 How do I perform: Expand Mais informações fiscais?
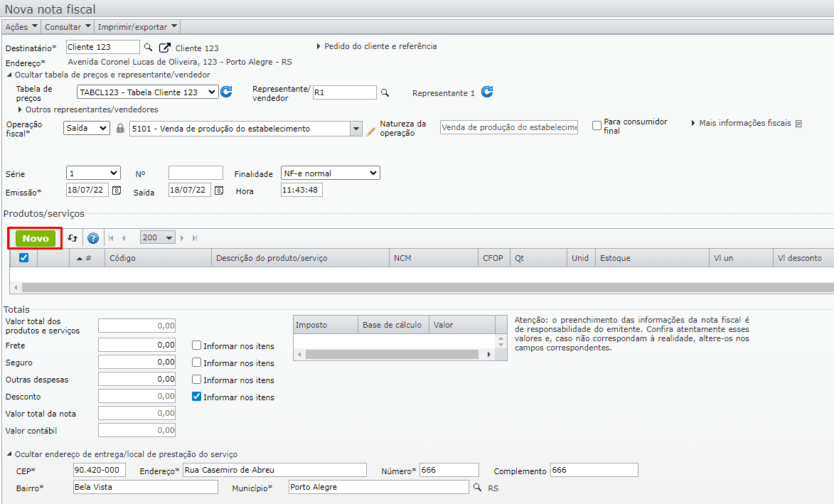click(740, 123)
